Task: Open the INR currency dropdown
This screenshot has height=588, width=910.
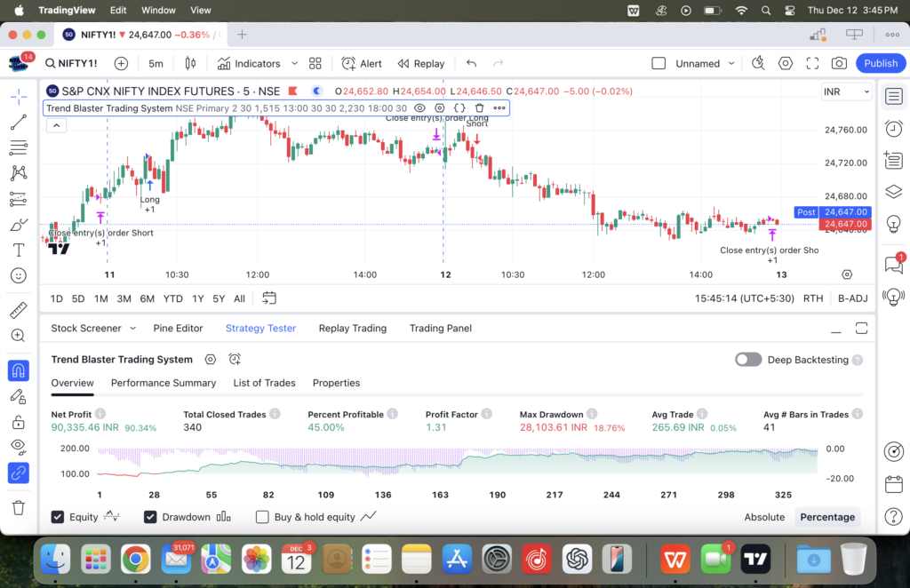Action: point(846,91)
